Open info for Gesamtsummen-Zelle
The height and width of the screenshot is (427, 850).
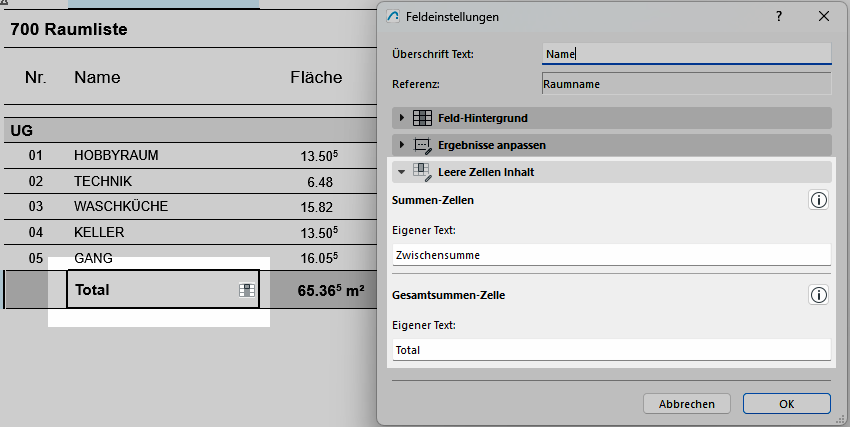818,295
